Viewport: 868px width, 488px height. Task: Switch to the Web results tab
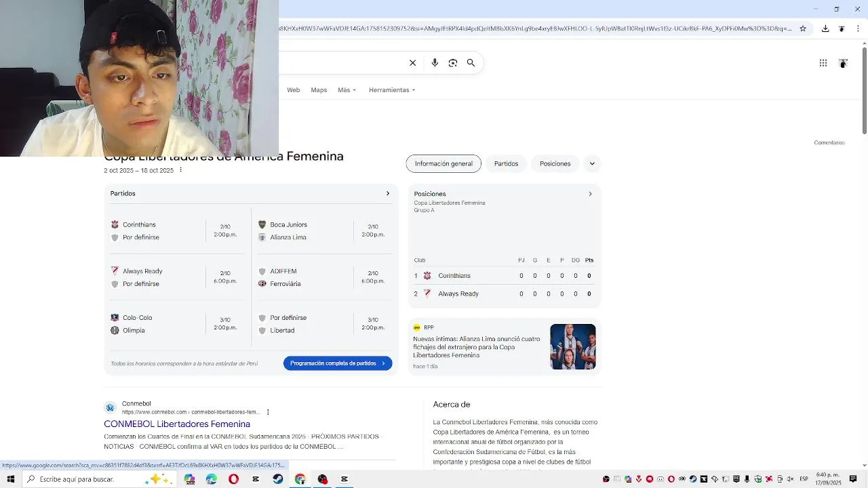pos(293,90)
